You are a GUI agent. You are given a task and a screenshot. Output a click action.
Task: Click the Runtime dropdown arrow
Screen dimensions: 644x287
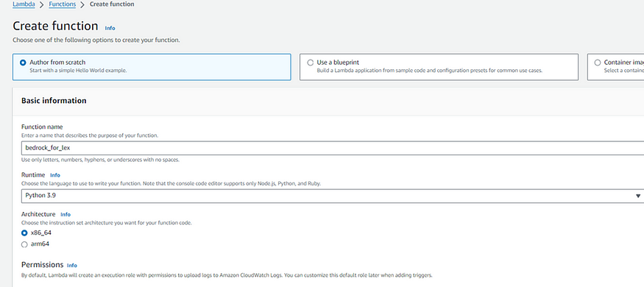tap(638, 196)
